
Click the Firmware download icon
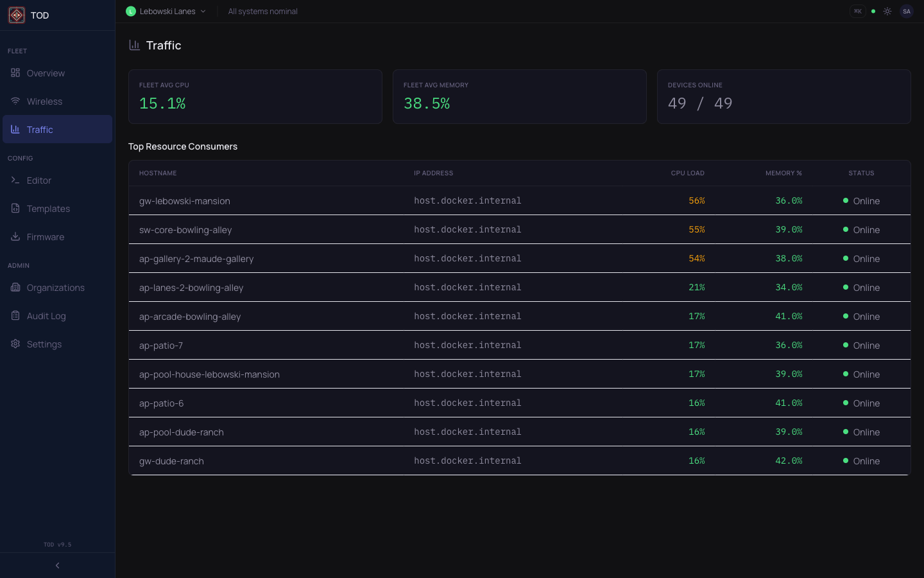click(x=15, y=236)
